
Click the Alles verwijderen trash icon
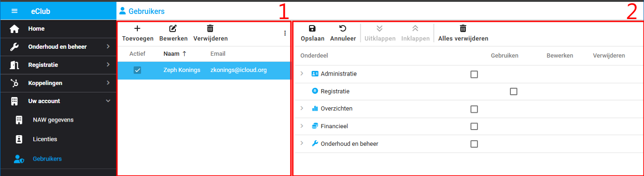[x=463, y=28]
